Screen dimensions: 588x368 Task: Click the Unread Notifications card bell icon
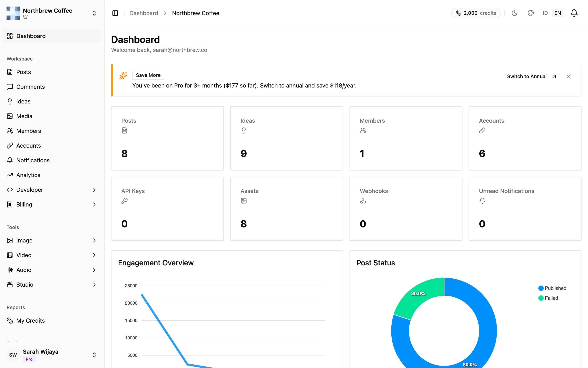coord(482,201)
